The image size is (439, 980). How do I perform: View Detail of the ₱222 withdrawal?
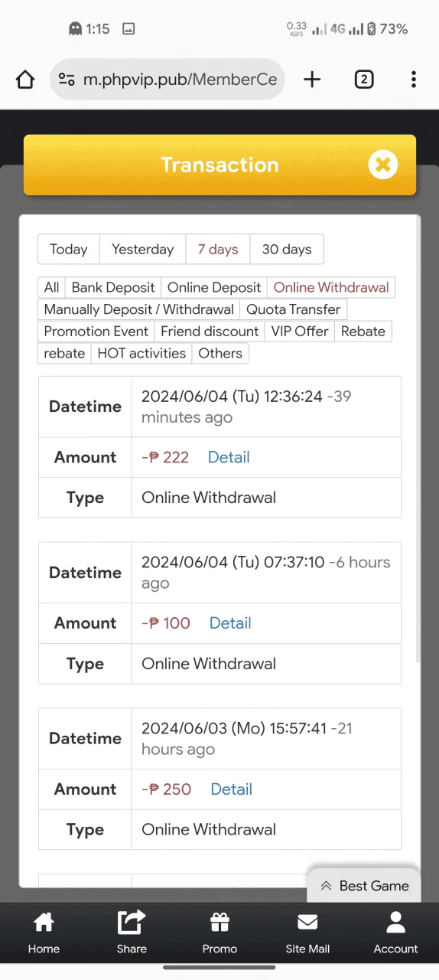[229, 457]
